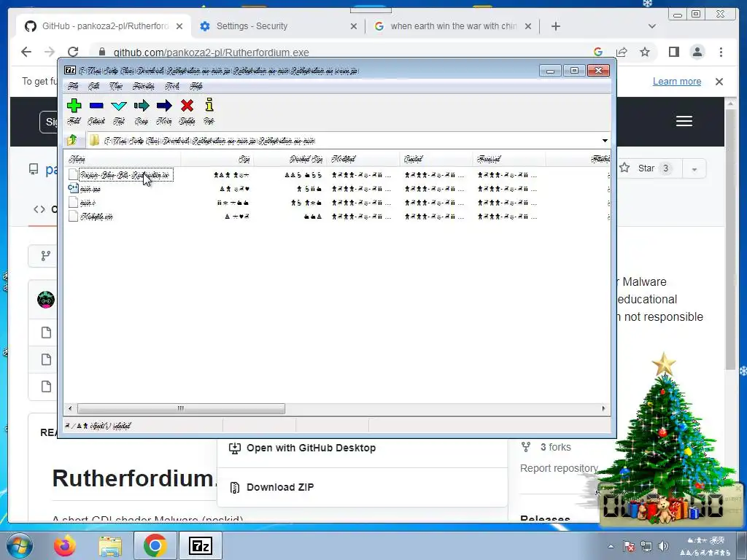Go up one folder level in 7-Zip

click(x=72, y=140)
